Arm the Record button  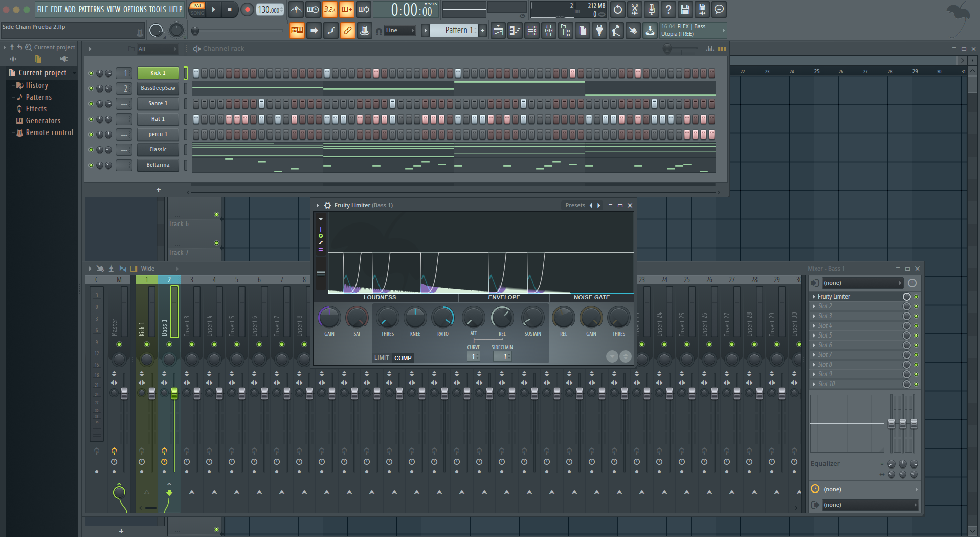click(x=247, y=9)
